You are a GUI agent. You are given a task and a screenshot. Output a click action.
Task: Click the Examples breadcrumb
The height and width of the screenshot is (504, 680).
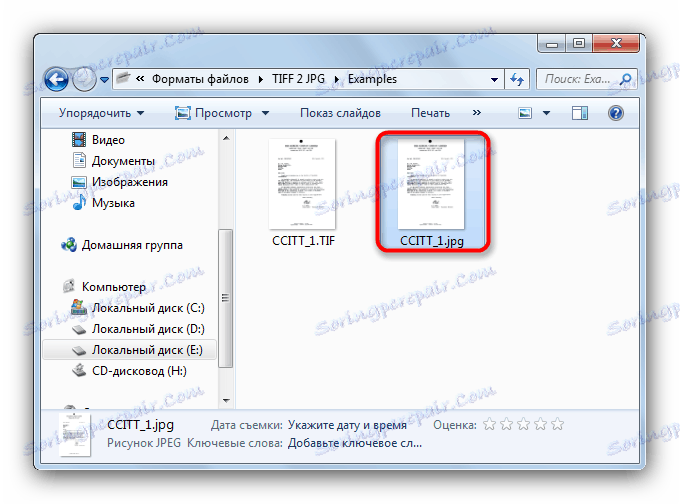tap(372, 79)
